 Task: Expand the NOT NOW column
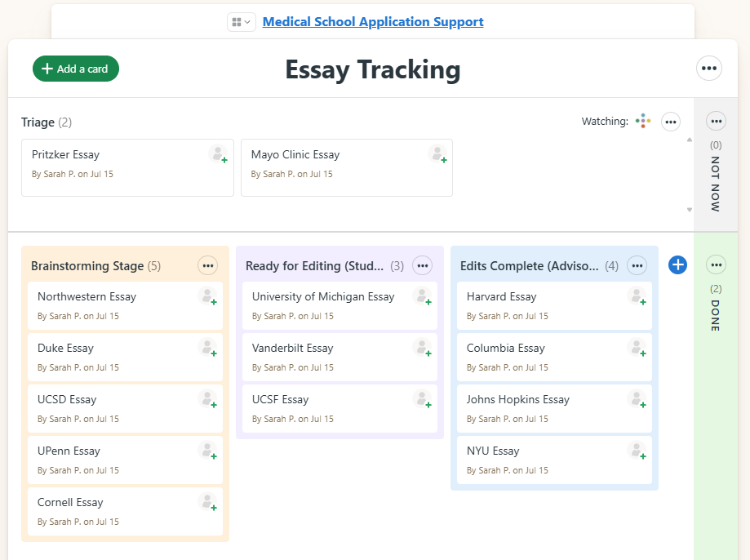(716, 184)
